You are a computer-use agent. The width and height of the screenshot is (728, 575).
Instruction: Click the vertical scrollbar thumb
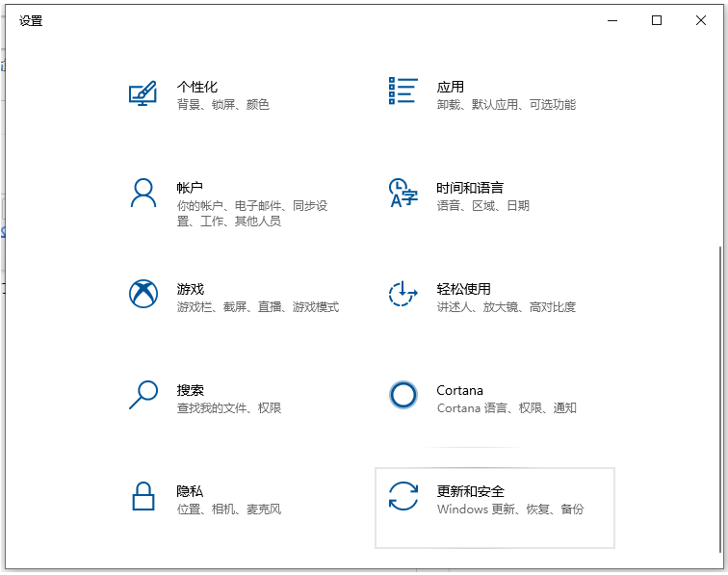[720, 400]
